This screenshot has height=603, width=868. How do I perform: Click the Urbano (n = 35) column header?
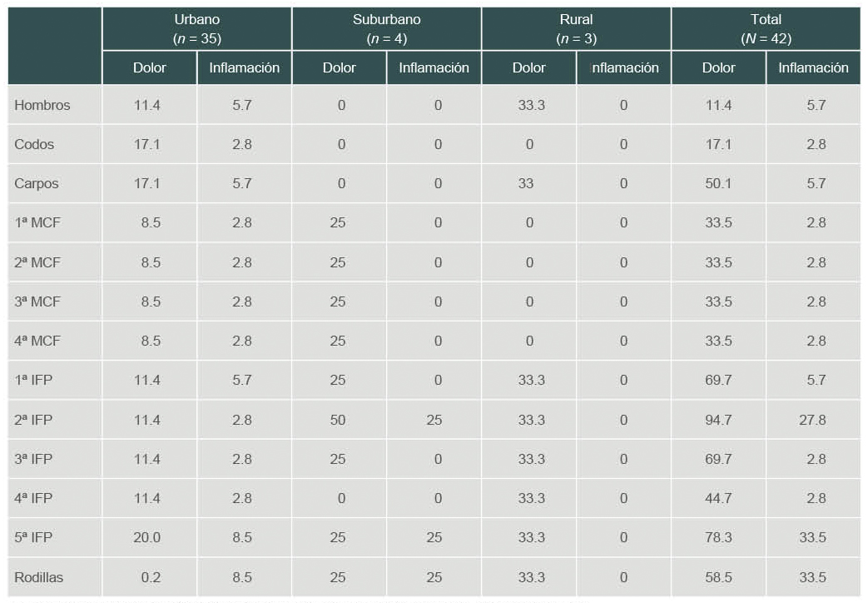(x=197, y=29)
